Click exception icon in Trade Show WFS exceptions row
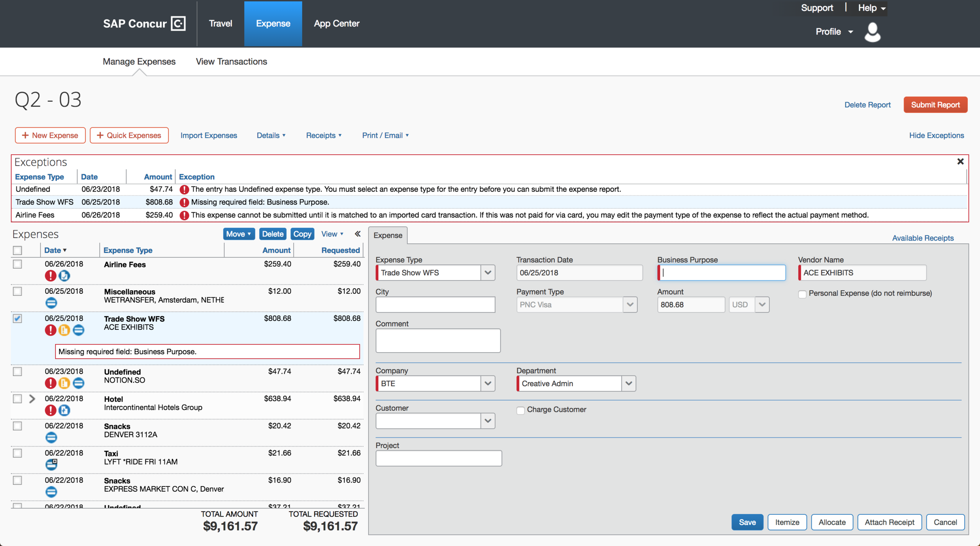The image size is (980, 546). pos(184,202)
